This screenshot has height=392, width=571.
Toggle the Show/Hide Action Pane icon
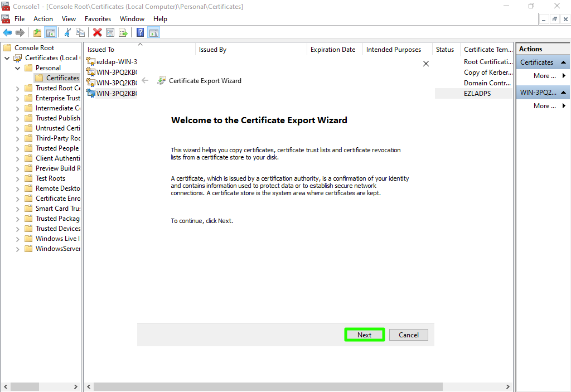tap(153, 33)
